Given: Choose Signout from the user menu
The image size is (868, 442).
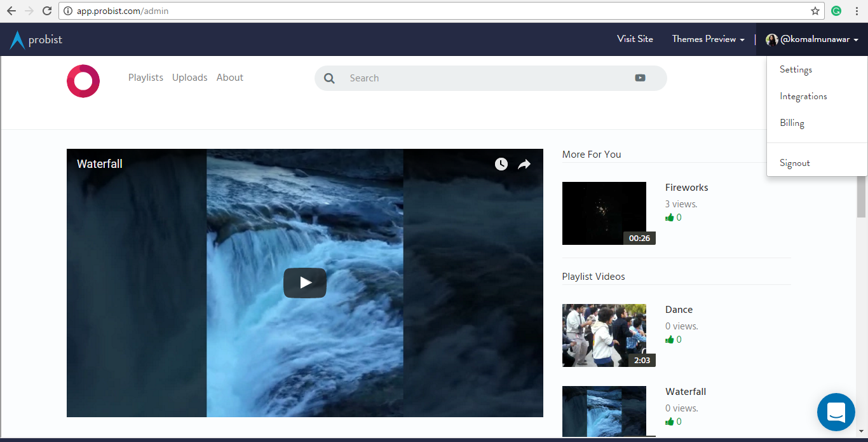Looking at the screenshot, I should (794, 163).
